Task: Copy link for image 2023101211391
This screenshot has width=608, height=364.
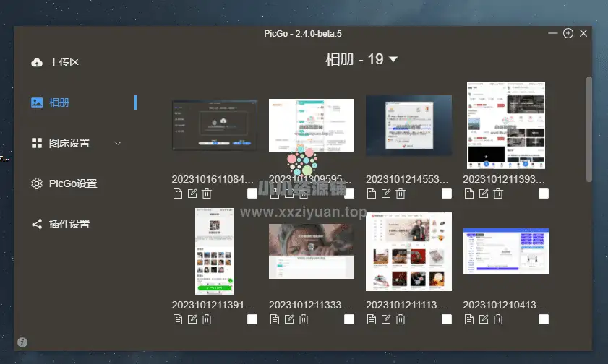Action: [x=178, y=319]
